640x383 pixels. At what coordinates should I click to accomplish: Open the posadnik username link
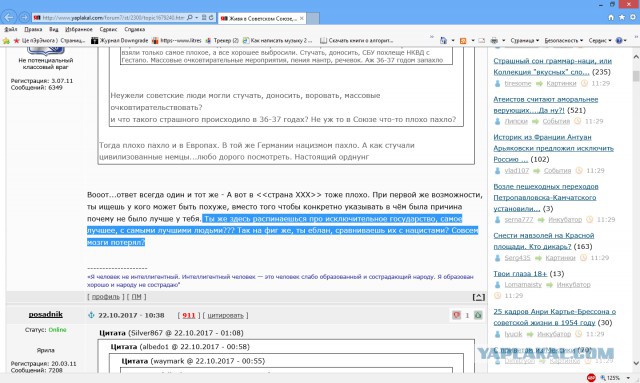click(45, 314)
